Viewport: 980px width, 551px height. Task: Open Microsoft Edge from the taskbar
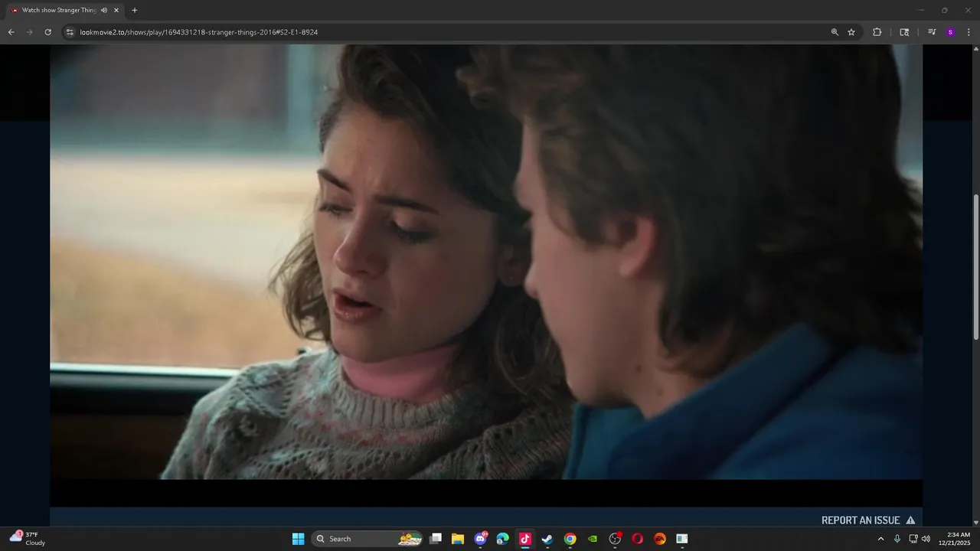(x=502, y=539)
